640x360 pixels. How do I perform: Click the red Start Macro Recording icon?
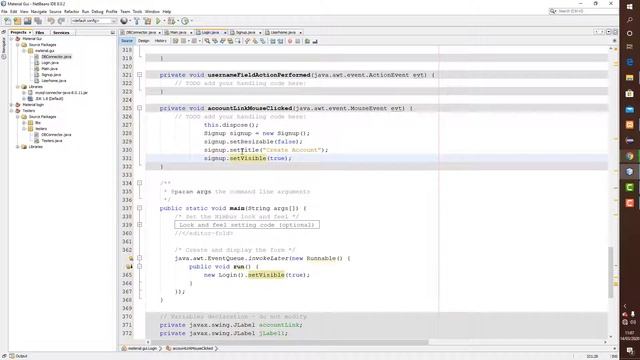[x=290, y=41]
